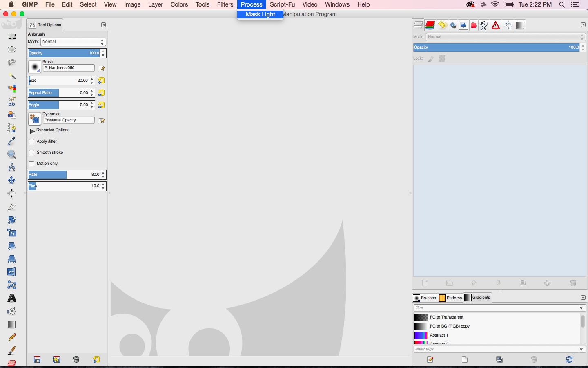Open the Script-Fu menu
Screen dimensions: 588x368
pyautogui.click(x=282, y=4)
